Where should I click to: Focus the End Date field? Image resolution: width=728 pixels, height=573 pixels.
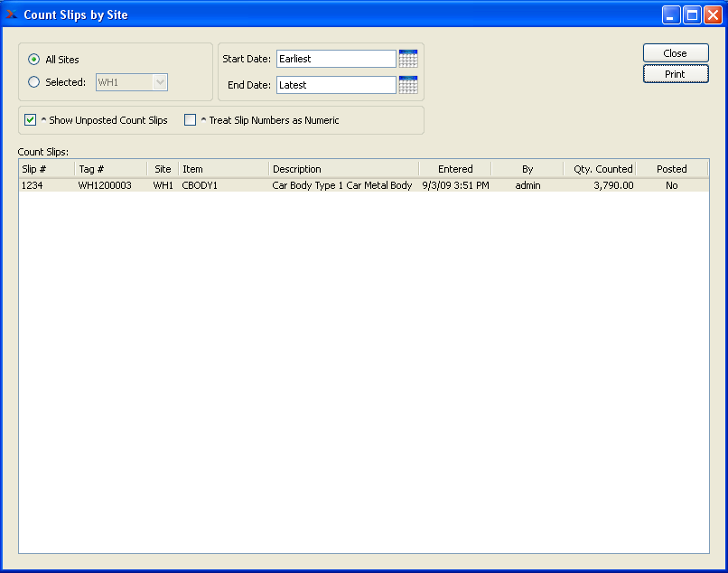coord(336,85)
